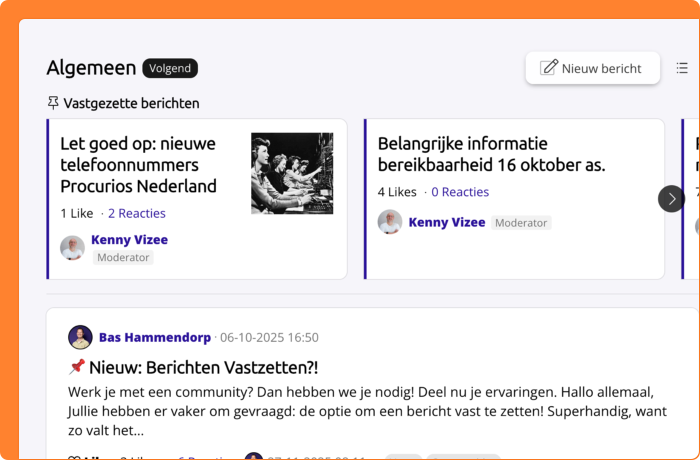Click Kenny Vizee avatar on telefoonnummers card

click(x=72, y=248)
